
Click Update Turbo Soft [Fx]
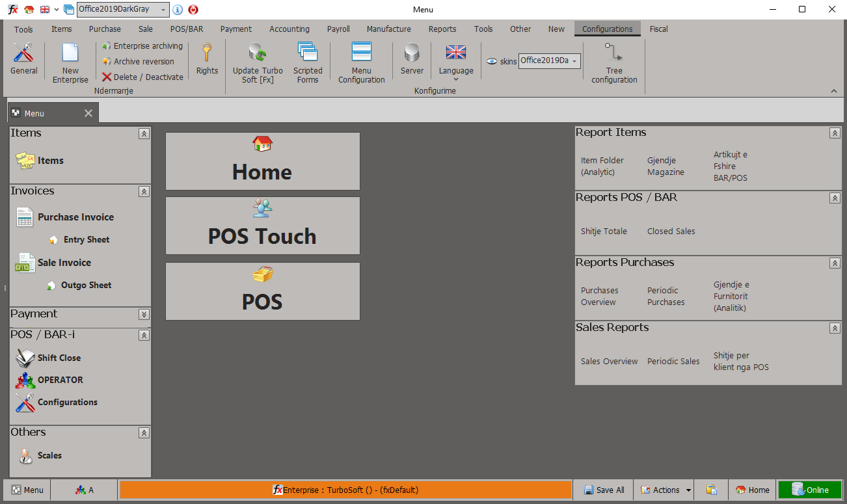click(x=258, y=62)
